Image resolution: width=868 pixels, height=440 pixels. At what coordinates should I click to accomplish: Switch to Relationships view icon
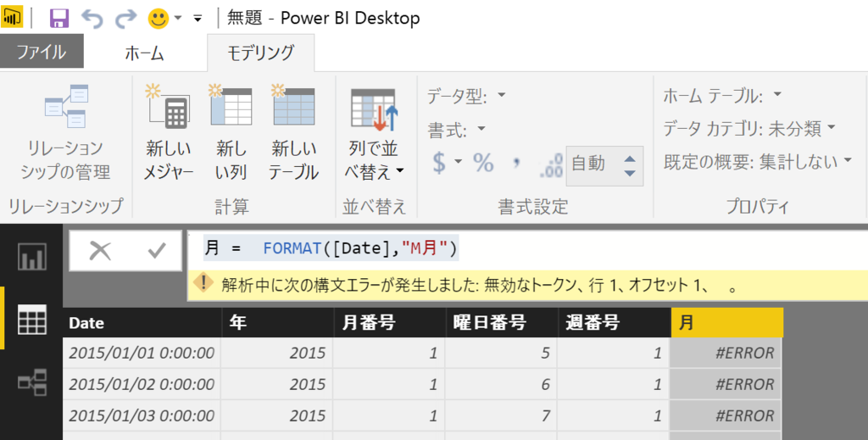32,382
